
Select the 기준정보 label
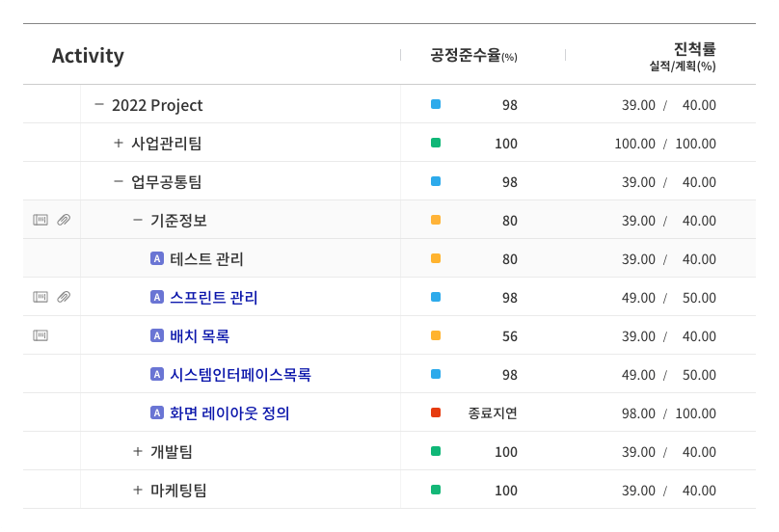pos(179,221)
